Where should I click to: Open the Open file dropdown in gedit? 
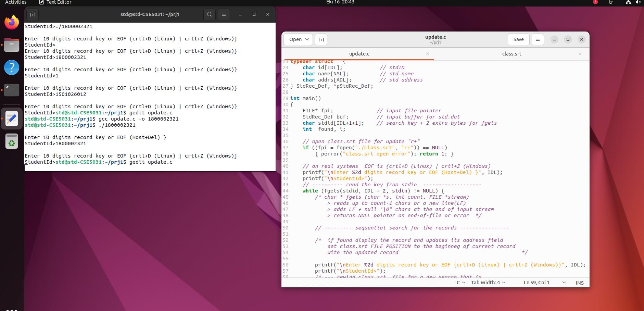click(297, 39)
